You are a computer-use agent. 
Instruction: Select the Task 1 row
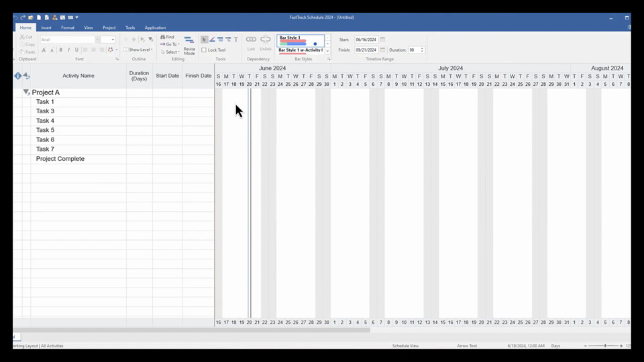point(113,101)
